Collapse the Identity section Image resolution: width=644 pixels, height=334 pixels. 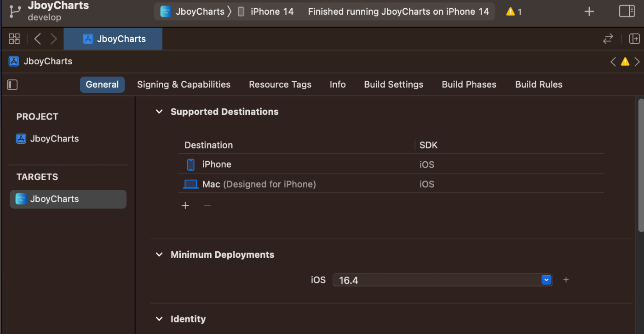[159, 319]
